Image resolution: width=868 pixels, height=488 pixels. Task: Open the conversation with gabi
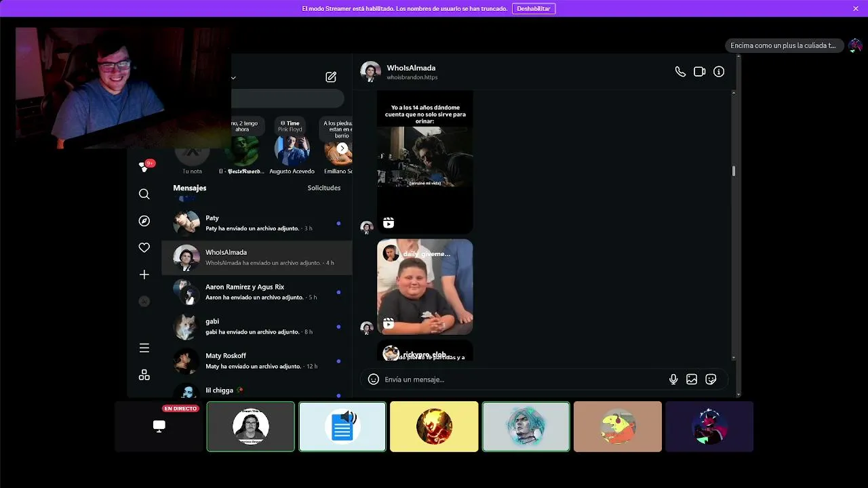tap(257, 327)
